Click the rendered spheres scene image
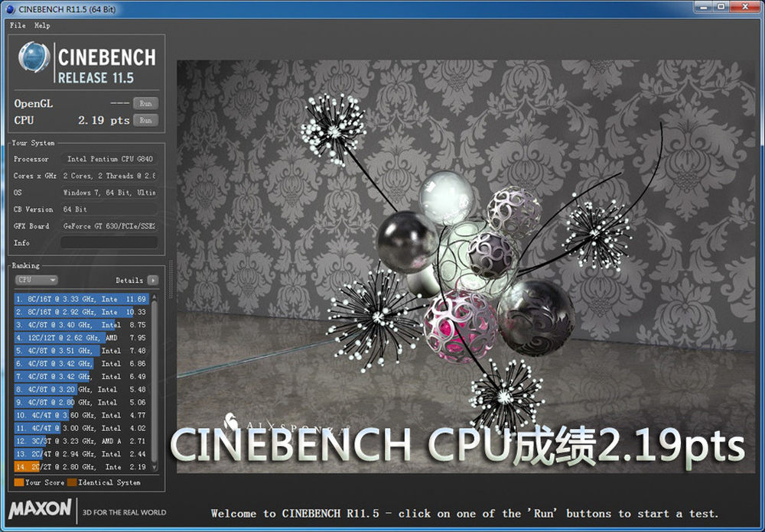765x532 pixels. 466,267
